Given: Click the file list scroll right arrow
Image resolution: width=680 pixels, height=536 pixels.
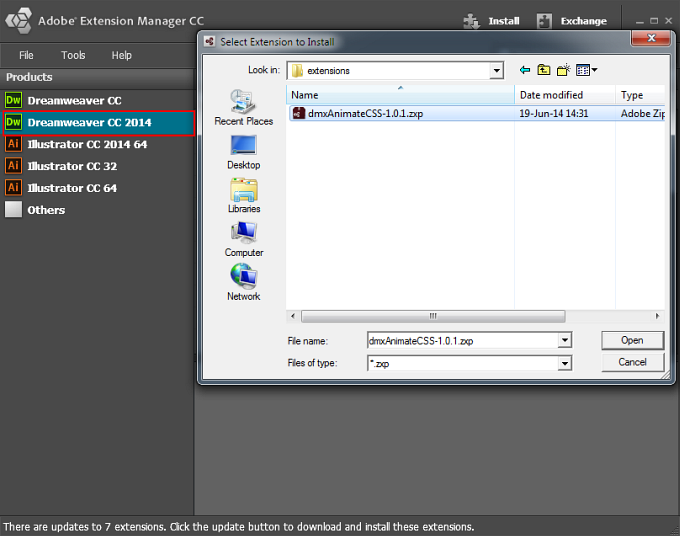Looking at the screenshot, I should (657, 316).
